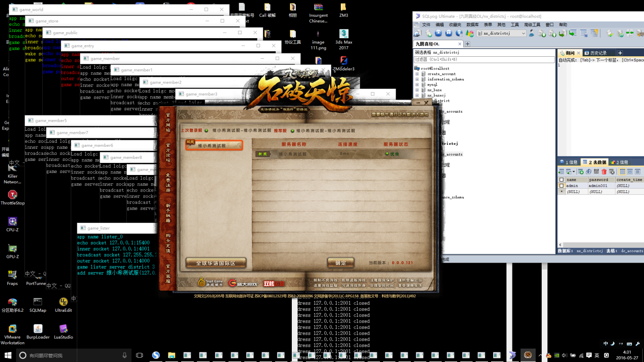Click the save changes floppy icon in table data

coord(596,172)
